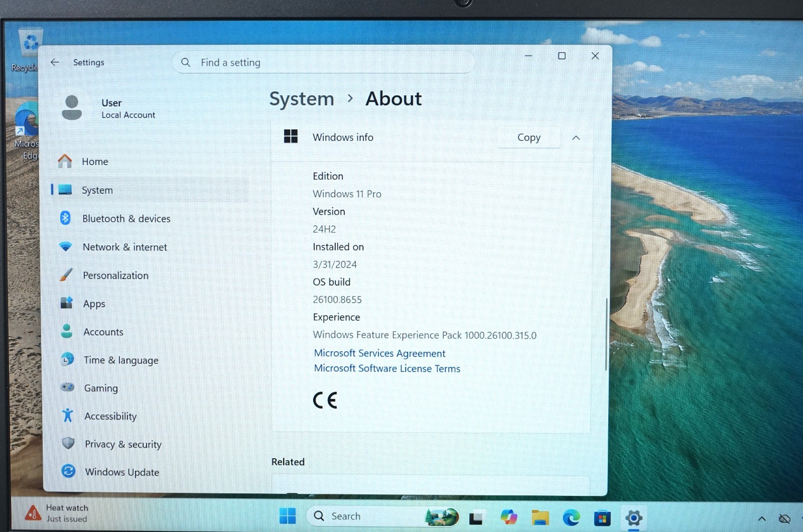
Task: Click the System monitor icon in sidebar
Action: (65, 190)
